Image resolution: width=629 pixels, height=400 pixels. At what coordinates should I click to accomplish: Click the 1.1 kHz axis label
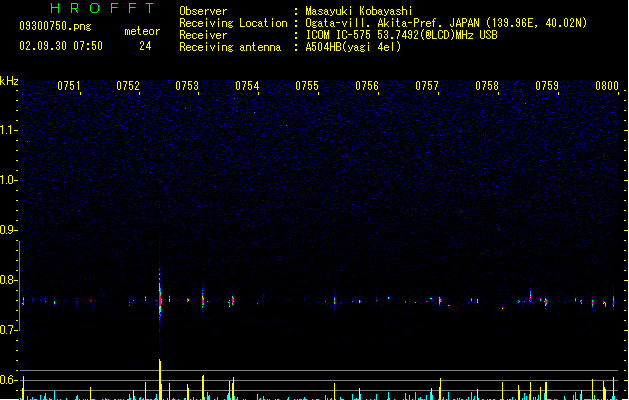coord(8,130)
